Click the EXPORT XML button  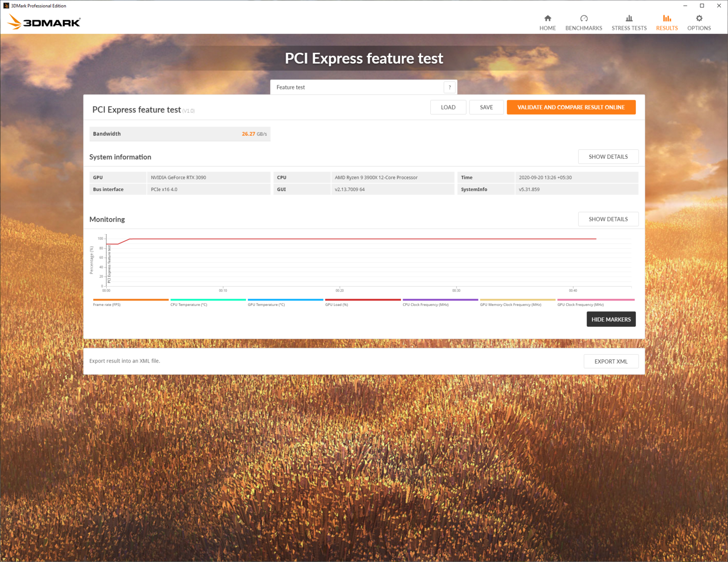tap(611, 362)
